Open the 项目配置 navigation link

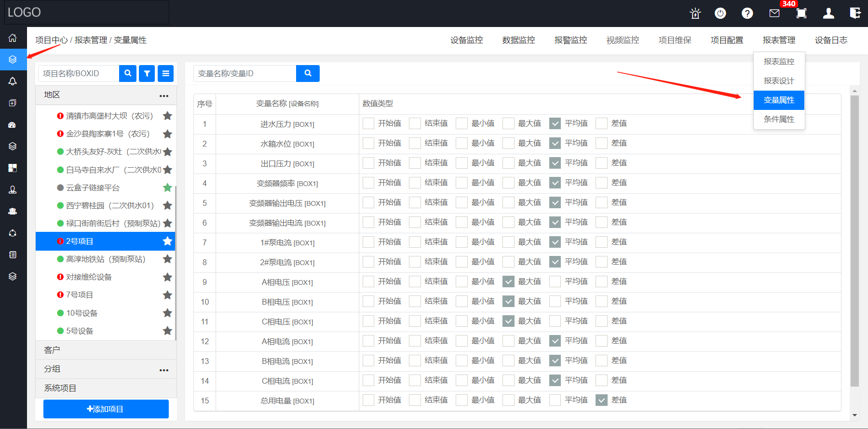(727, 40)
